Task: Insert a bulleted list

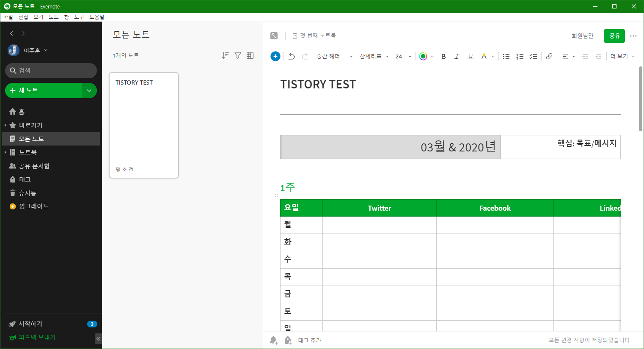Action: 506,56
